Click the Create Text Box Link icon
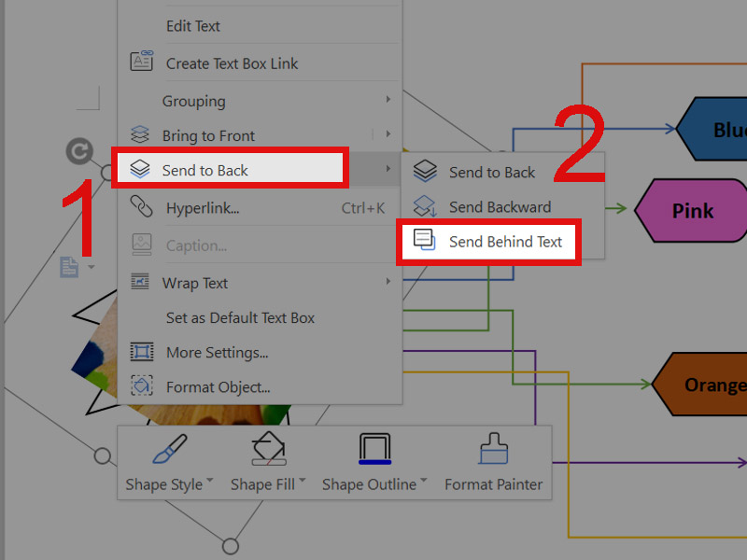The height and width of the screenshot is (560, 747). pyautogui.click(x=141, y=63)
